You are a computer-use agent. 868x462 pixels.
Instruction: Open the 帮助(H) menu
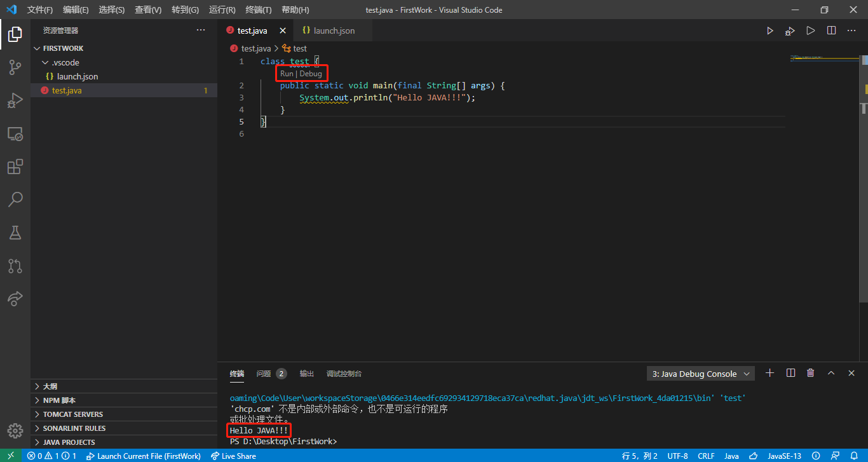pyautogui.click(x=295, y=10)
